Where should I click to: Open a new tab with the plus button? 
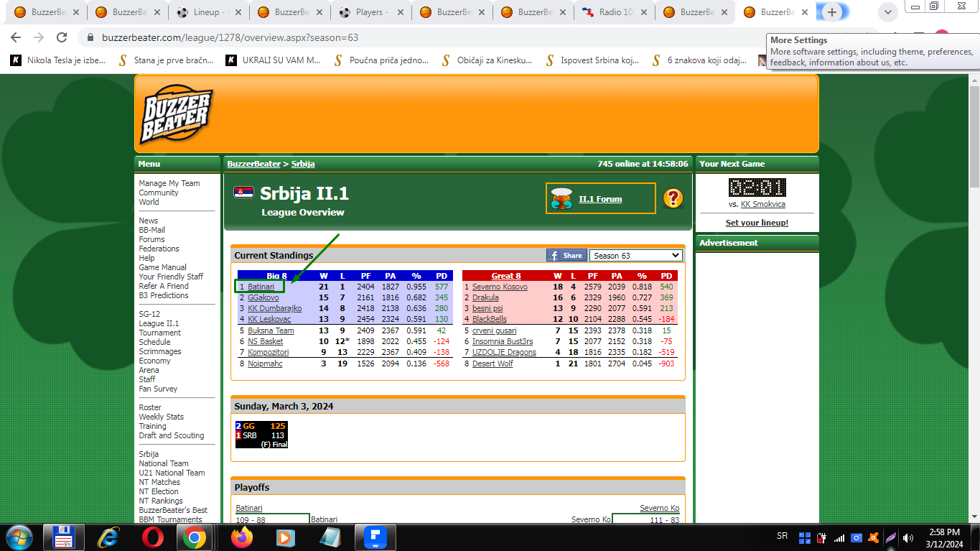point(832,12)
